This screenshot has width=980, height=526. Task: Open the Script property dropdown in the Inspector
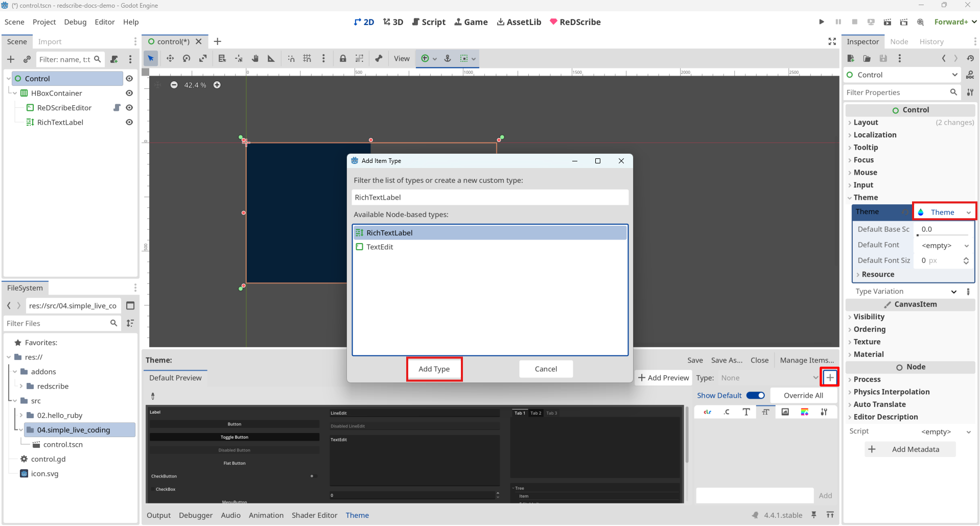click(945, 432)
